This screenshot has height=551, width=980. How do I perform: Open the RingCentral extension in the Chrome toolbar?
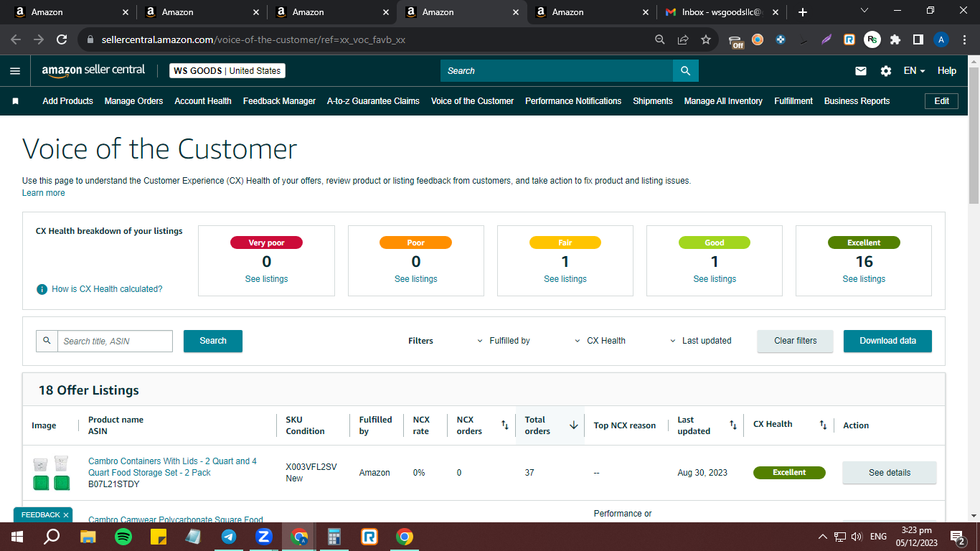pos(849,39)
